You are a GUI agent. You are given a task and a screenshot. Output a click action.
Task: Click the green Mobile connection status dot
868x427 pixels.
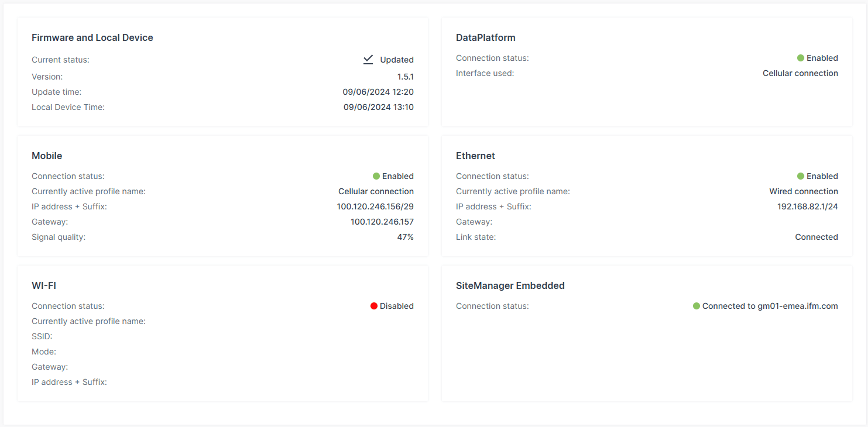tap(376, 176)
